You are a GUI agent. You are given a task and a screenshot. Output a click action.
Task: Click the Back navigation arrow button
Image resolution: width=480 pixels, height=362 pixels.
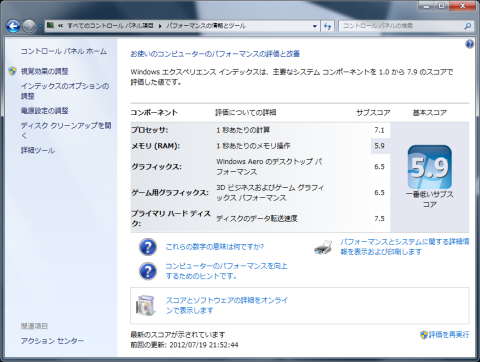13,26
